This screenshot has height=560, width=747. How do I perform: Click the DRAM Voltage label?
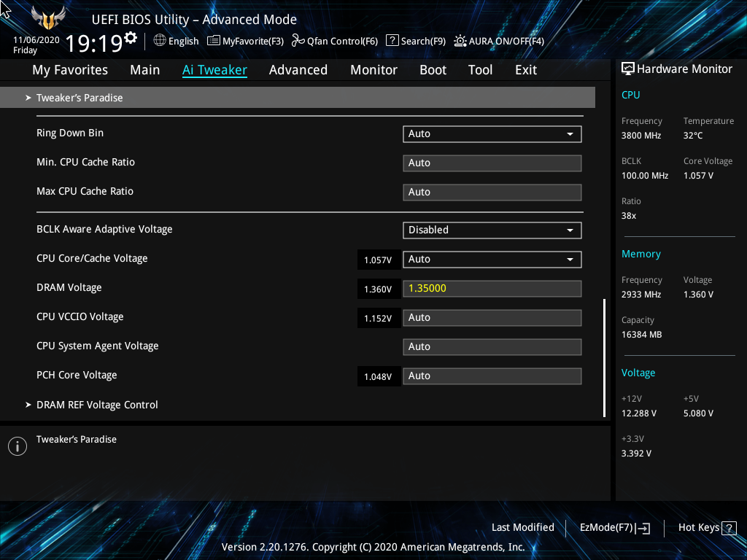click(69, 287)
